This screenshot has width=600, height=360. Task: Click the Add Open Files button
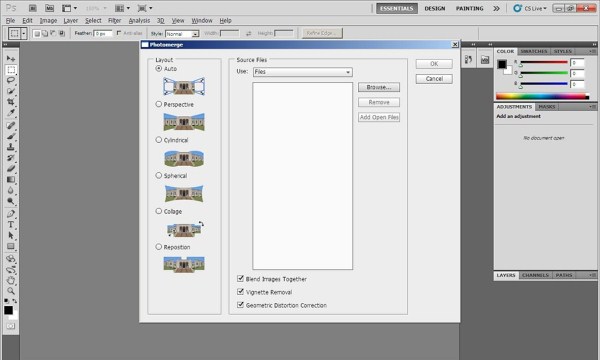point(379,117)
